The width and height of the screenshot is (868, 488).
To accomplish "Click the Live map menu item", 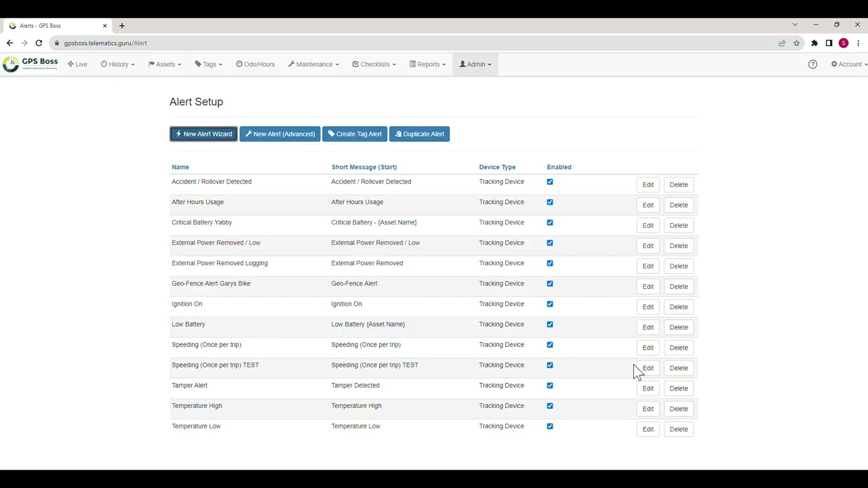I will (77, 64).
